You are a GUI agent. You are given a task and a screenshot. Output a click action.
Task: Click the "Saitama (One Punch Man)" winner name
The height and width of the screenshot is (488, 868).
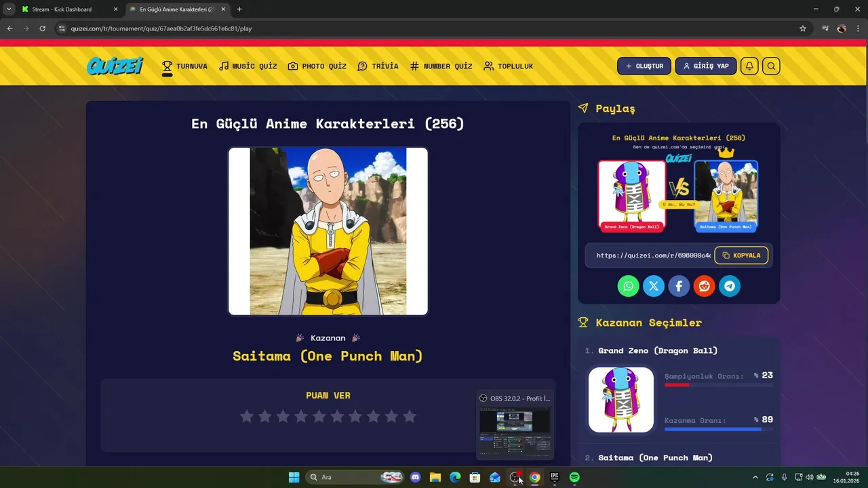pos(328,356)
